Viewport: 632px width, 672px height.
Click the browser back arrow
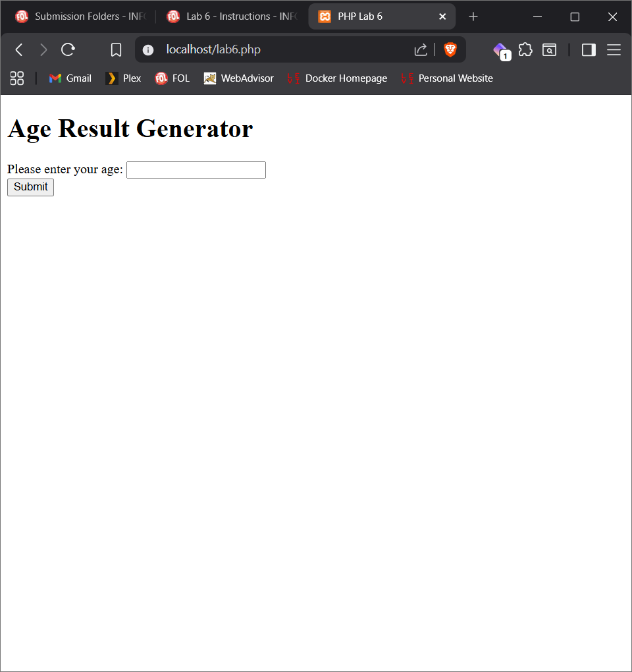[x=19, y=49]
